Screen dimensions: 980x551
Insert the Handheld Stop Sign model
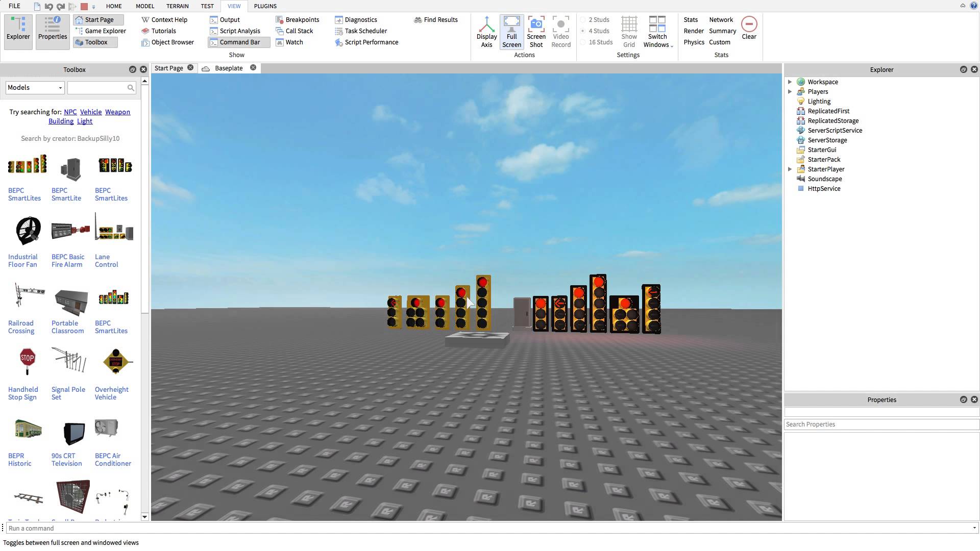coord(27,373)
